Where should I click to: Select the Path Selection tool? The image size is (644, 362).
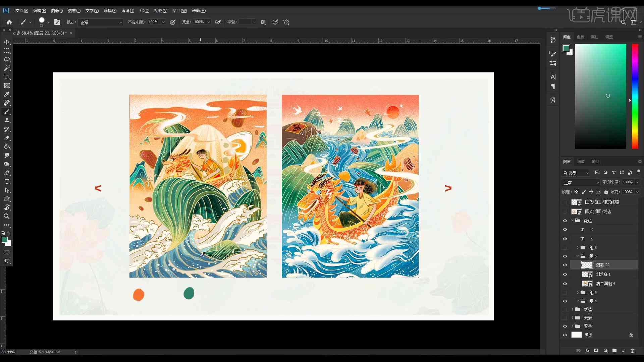[x=7, y=190]
